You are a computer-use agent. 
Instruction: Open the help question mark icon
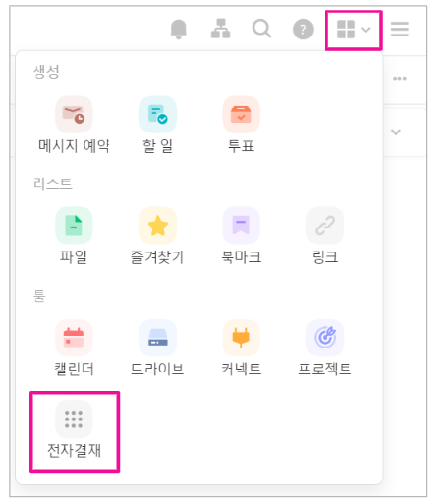point(302,29)
